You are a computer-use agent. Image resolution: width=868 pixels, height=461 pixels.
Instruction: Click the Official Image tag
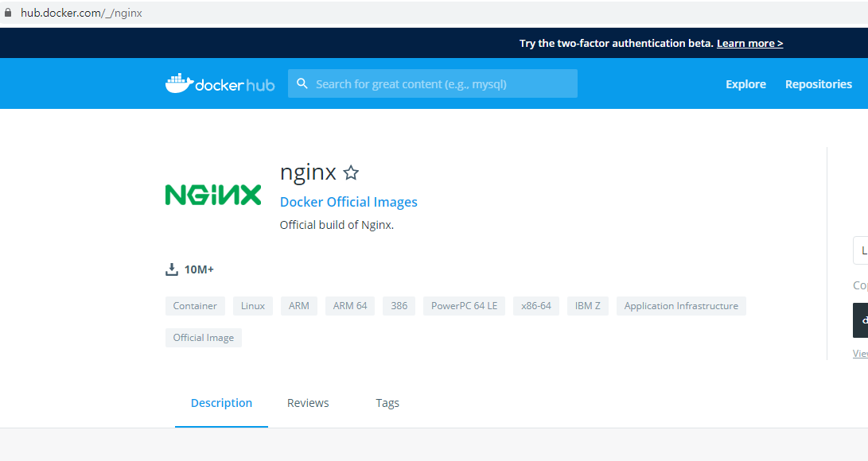click(203, 338)
